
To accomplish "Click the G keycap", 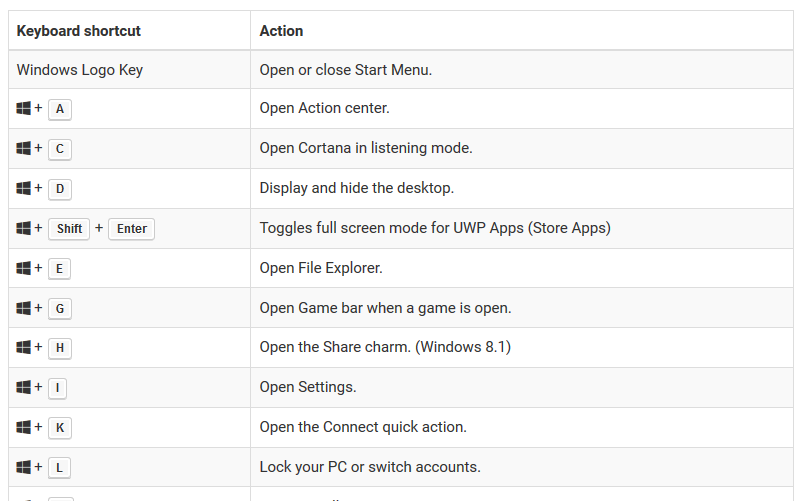I will 60,309.
